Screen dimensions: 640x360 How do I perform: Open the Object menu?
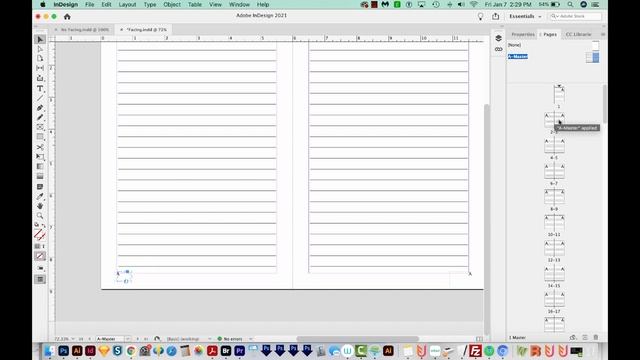[172, 4]
